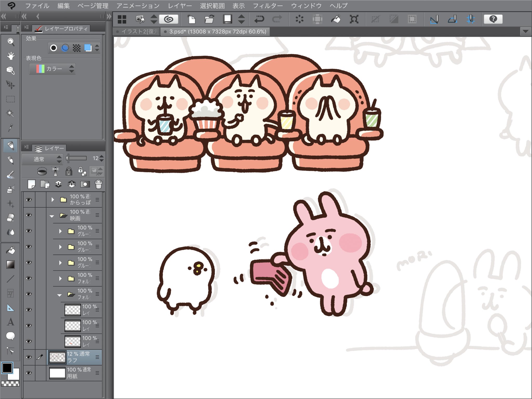Click the delete layer trash icon
Viewport: 532px width, 399px height.
pyautogui.click(x=98, y=184)
